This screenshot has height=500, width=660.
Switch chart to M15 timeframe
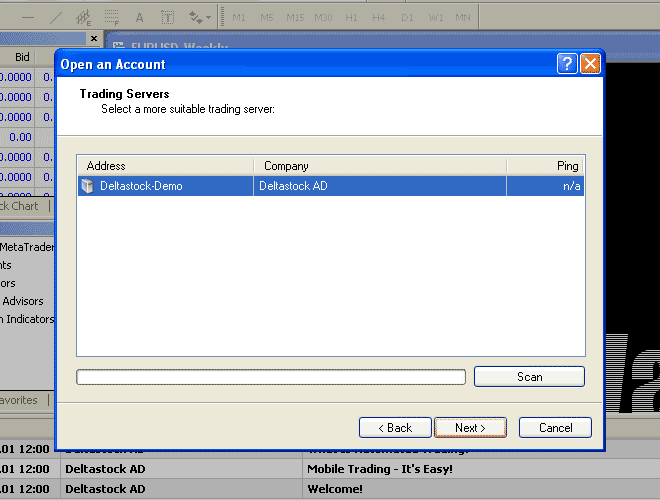click(295, 18)
